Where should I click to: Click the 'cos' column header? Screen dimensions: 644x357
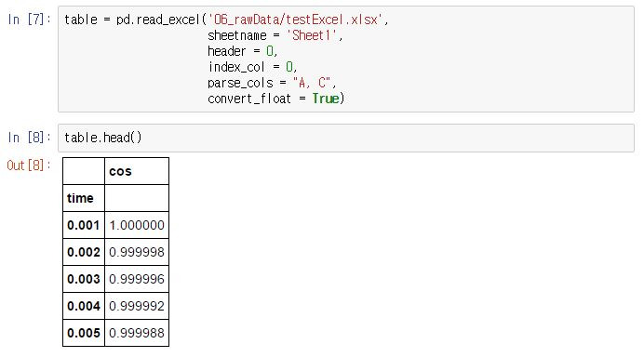pos(120,171)
